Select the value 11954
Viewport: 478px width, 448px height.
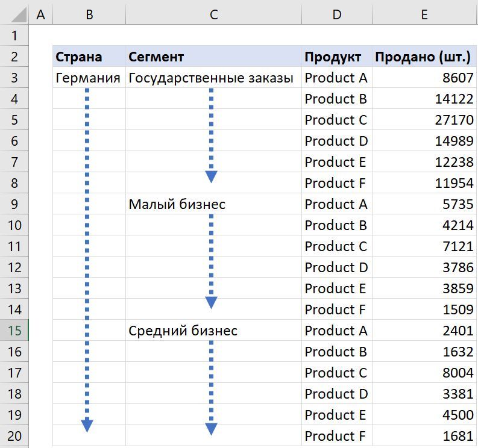424,182
